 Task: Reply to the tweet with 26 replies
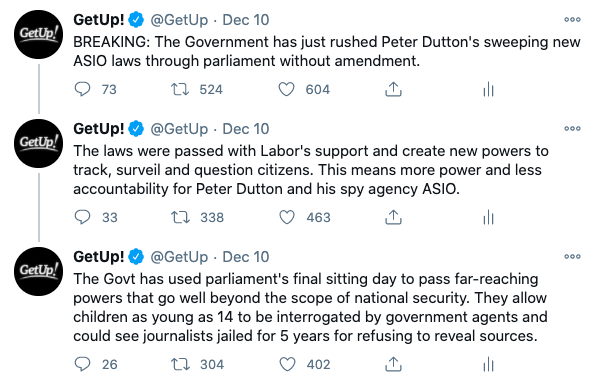point(82,364)
